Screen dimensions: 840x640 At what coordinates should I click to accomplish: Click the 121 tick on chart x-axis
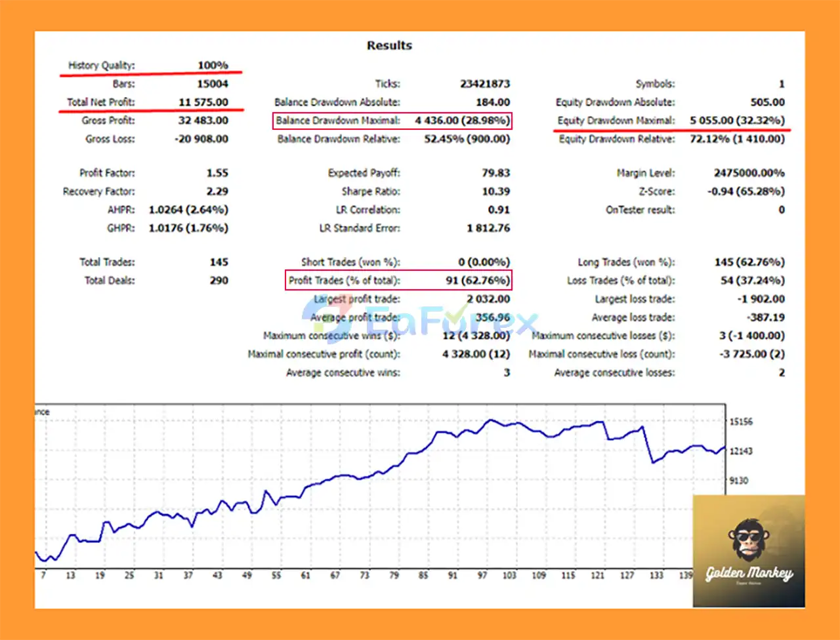pyautogui.click(x=597, y=575)
